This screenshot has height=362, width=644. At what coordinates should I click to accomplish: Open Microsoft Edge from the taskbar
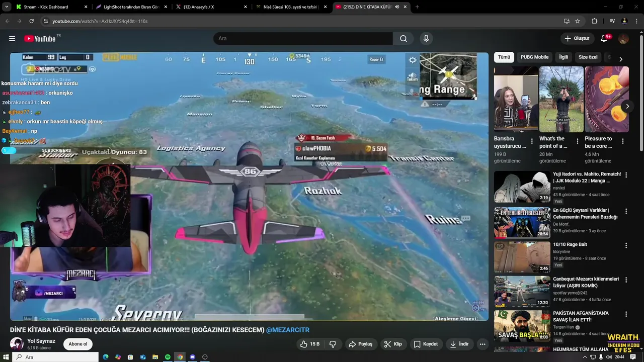click(106, 357)
